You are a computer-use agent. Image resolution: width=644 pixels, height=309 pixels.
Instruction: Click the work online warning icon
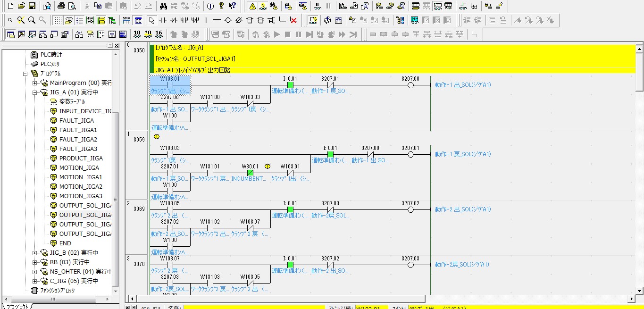click(252, 6)
